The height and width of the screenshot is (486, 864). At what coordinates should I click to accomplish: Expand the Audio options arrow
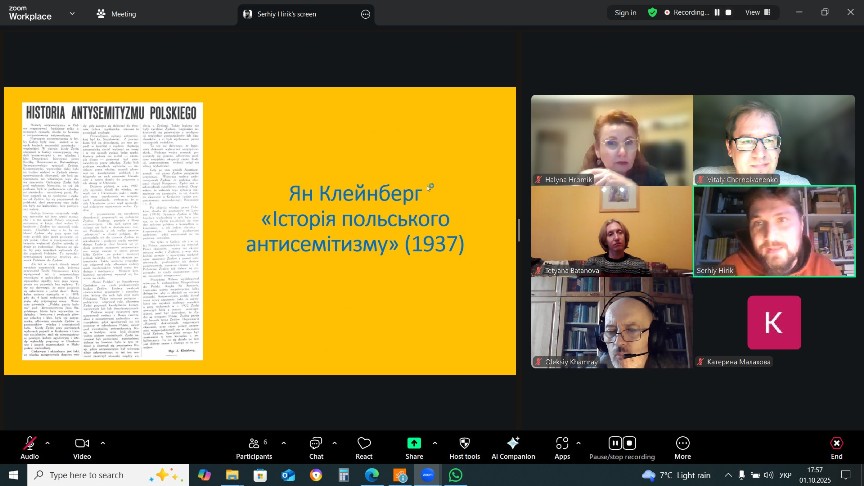click(49, 442)
